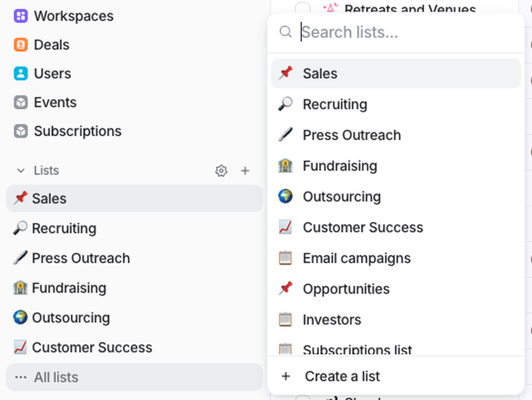Collapse the Lists section chevron

(21, 171)
